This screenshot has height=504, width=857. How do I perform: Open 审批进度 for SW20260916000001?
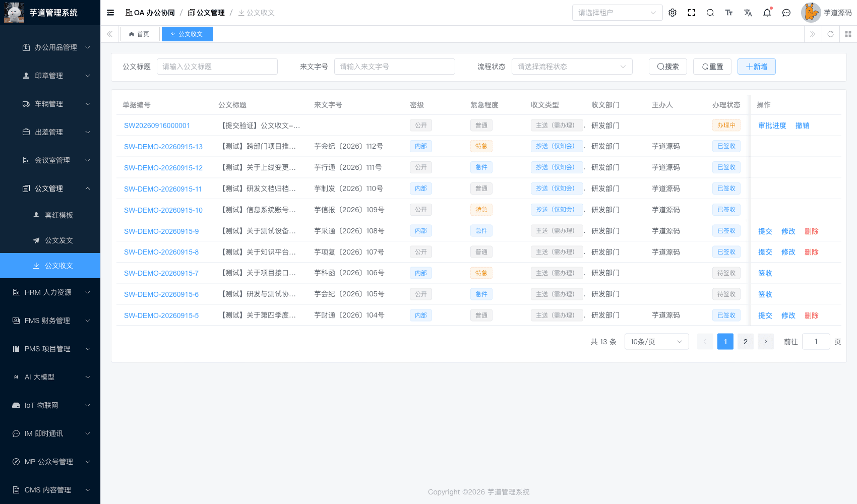[772, 125]
